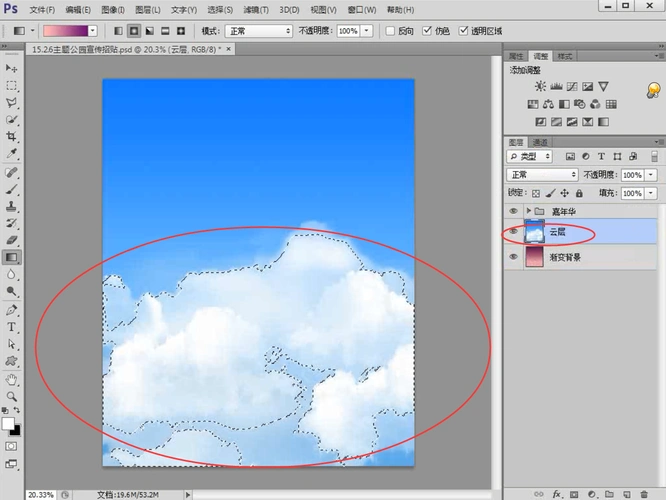Screen dimensions: 666x500
Task: Select the Crop tool
Action: tap(12, 136)
